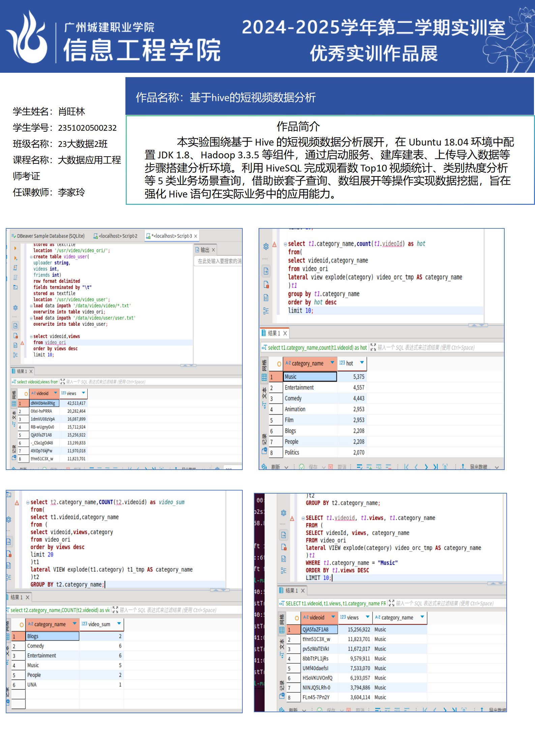
Task: Expand the refresh (刷新) dropdown under hot results
Action: [x=286, y=467]
